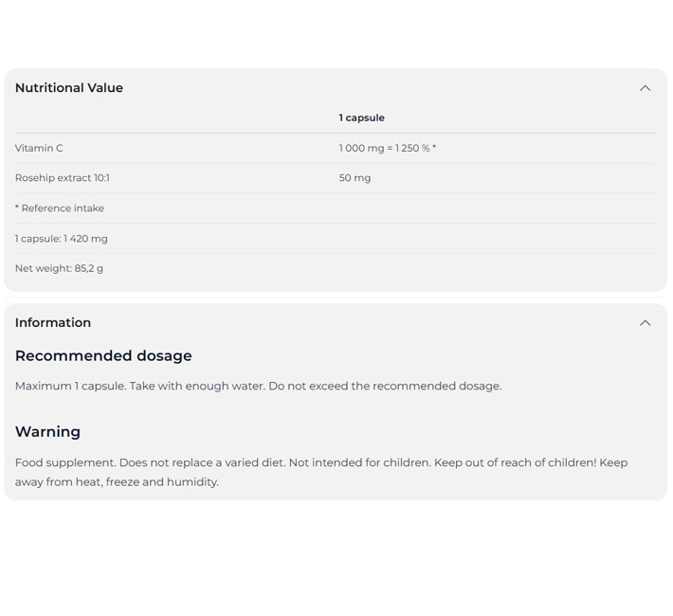Screen dimensions: 673x616
Task: Click the Vitamin C row label
Action: [x=39, y=149]
